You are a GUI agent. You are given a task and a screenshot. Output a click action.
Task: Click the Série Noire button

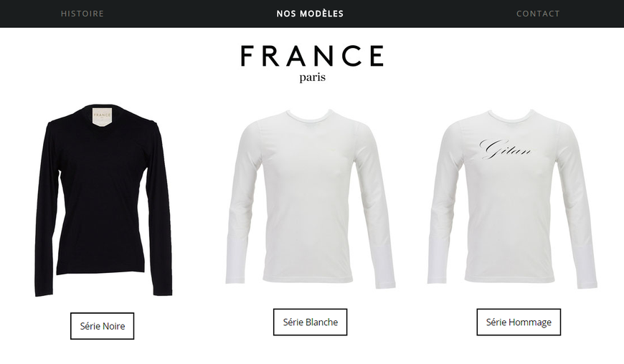coord(103,326)
